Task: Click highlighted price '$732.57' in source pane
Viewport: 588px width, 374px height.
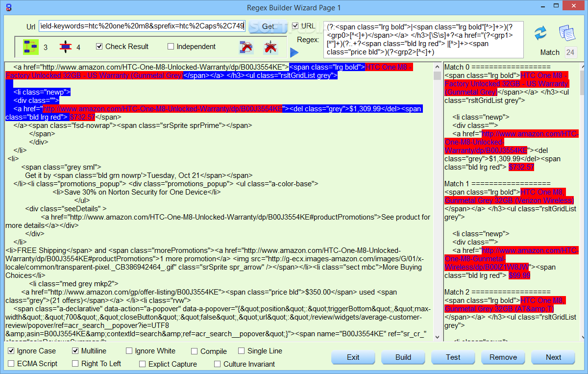Action: pos(82,117)
